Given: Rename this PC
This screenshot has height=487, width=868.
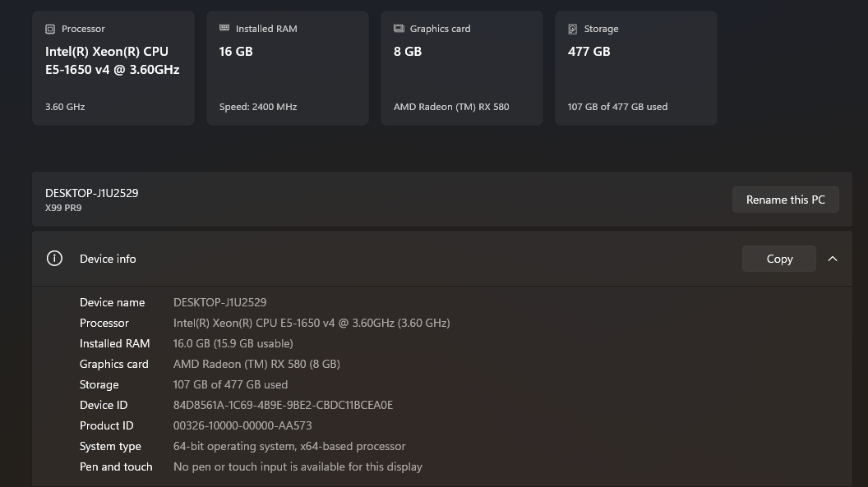Looking at the screenshot, I should coord(786,200).
